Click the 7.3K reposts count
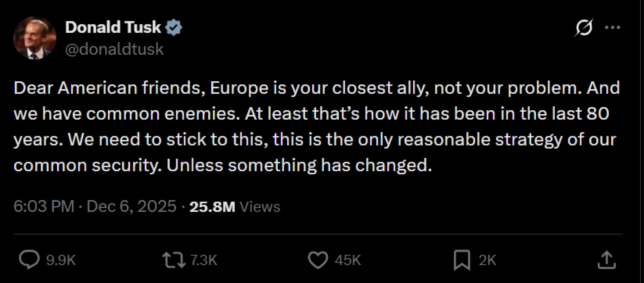The image size is (644, 283). (x=204, y=260)
